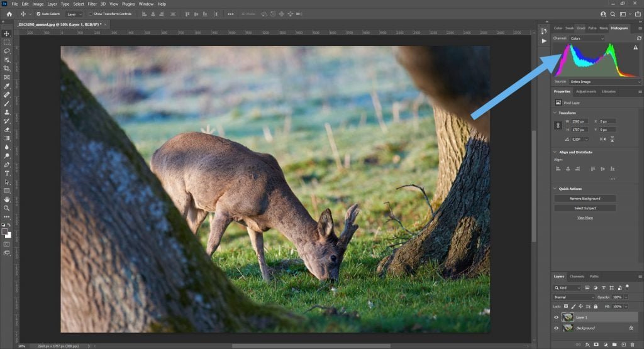Click the Select Subject button
644x349 pixels.
pyautogui.click(x=585, y=208)
